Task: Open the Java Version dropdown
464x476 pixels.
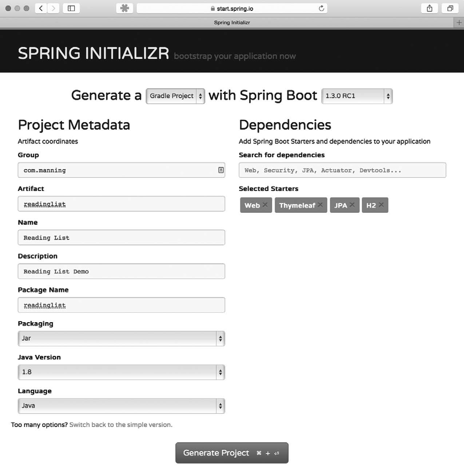Action: coord(121,372)
